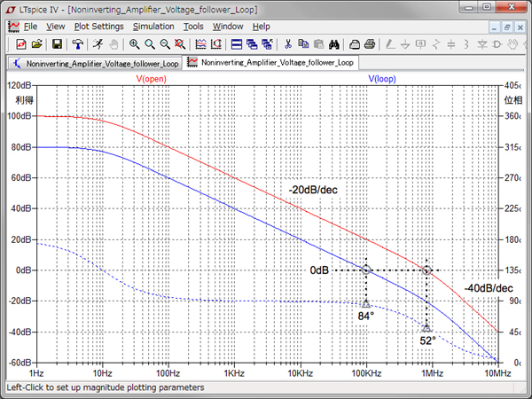
Task: Select the active plot waveform tab
Action: point(270,63)
